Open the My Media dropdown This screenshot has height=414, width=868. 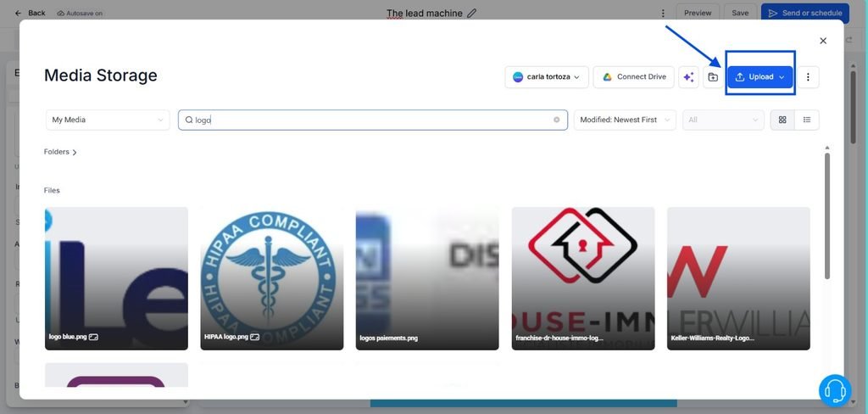click(108, 120)
